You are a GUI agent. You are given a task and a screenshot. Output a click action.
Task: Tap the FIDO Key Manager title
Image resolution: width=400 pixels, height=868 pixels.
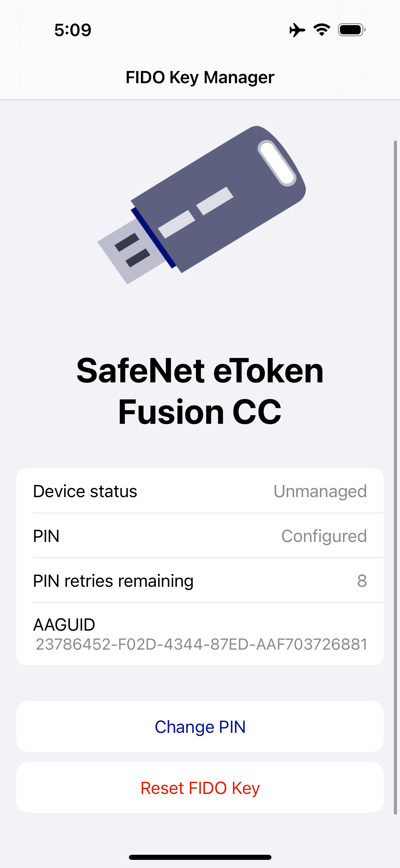click(200, 77)
